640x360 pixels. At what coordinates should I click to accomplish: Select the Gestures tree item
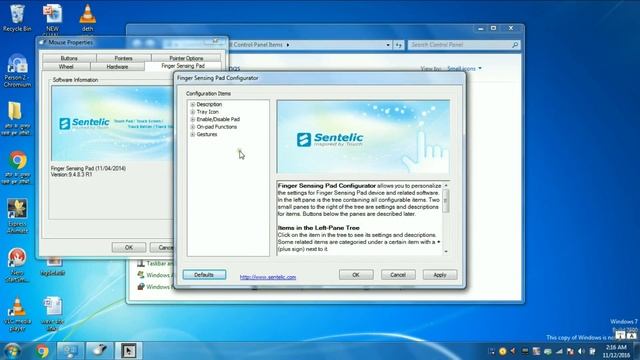(207, 134)
